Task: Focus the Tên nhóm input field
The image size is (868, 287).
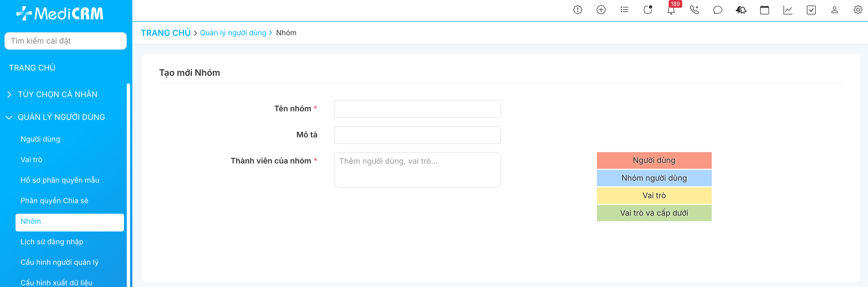Action: tap(417, 109)
